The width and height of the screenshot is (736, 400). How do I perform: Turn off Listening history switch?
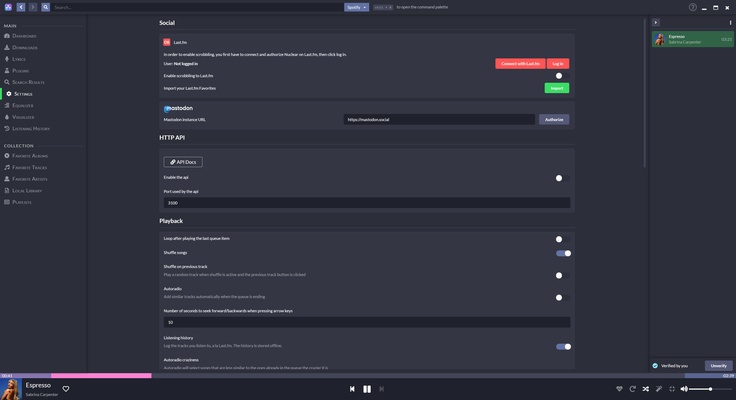tap(564, 346)
